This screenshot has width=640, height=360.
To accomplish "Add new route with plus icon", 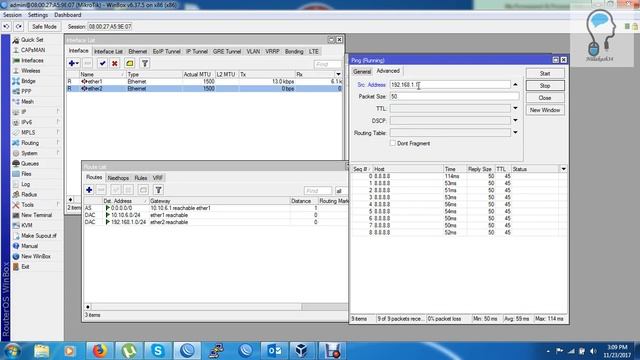I will click(x=89, y=190).
